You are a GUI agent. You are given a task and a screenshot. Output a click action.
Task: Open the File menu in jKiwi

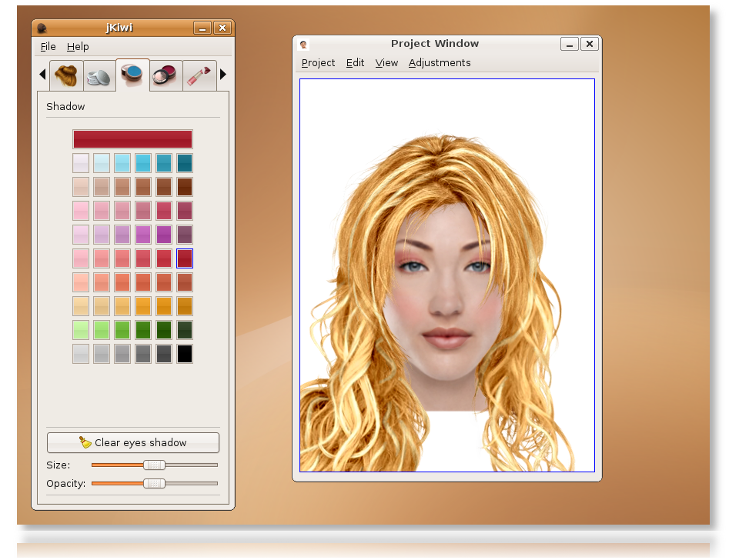48,47
